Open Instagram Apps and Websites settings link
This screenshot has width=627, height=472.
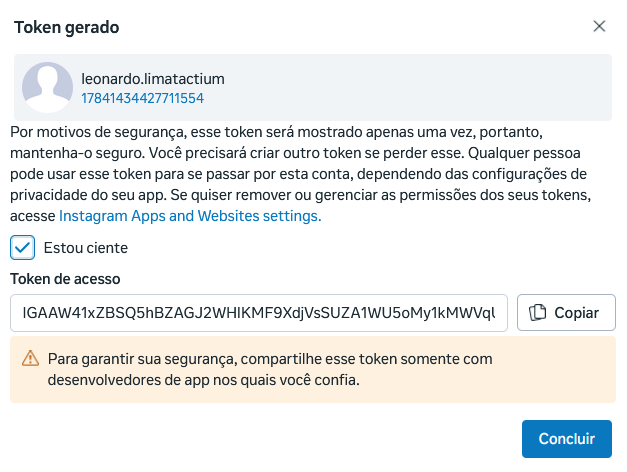(190, 216)
